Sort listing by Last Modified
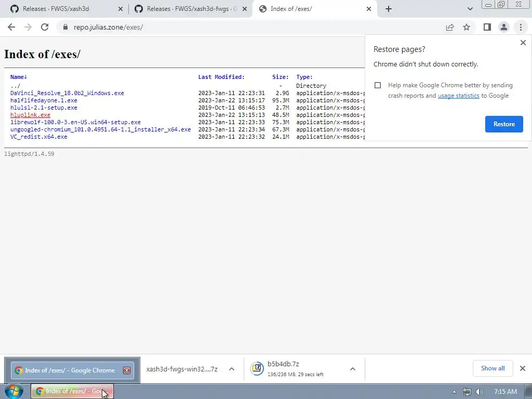 [221, 77]
